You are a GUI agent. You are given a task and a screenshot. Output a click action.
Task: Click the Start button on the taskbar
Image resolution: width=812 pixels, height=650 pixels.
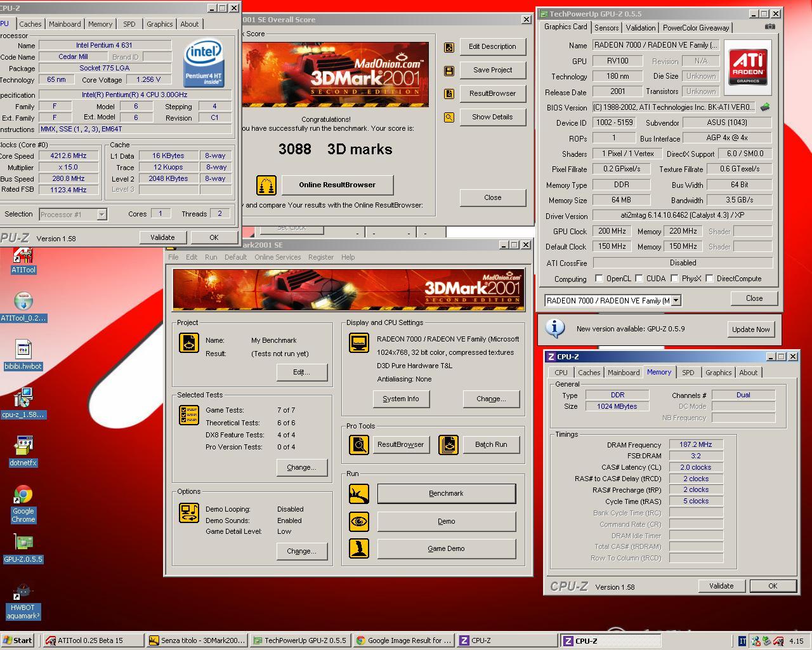click(x=17, y=640)
